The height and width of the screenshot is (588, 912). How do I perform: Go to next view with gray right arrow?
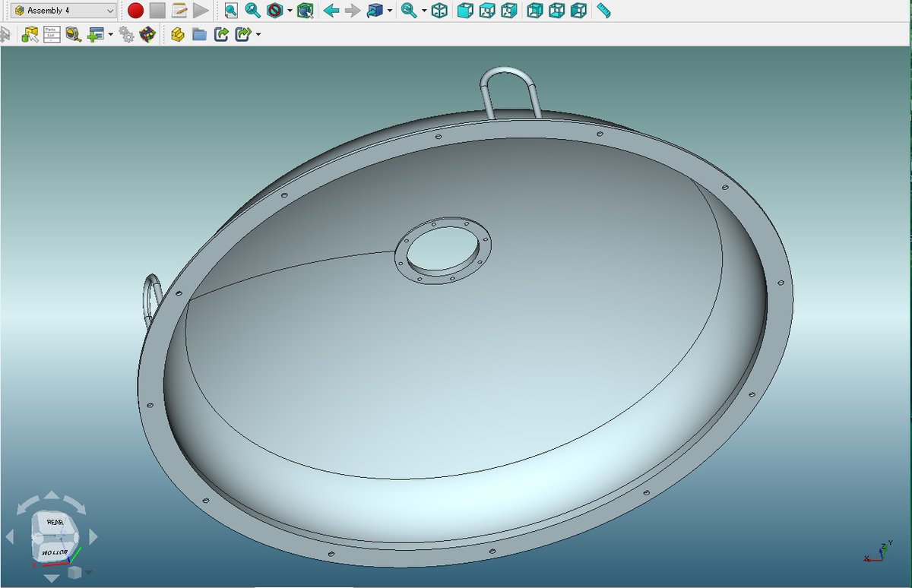[352, 11]
